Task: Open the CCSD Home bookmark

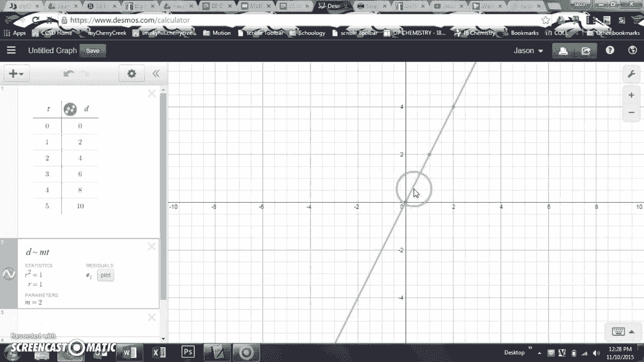Action: (52, 33)
